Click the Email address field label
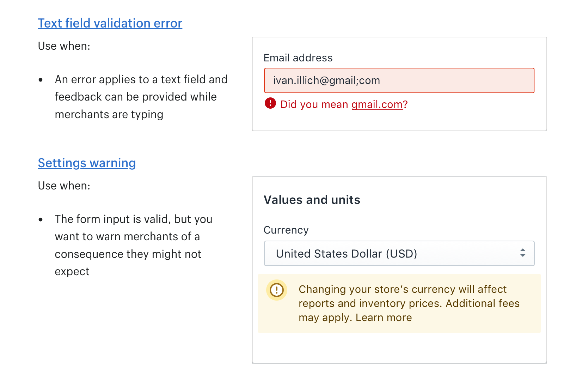 tap(298, 58)
